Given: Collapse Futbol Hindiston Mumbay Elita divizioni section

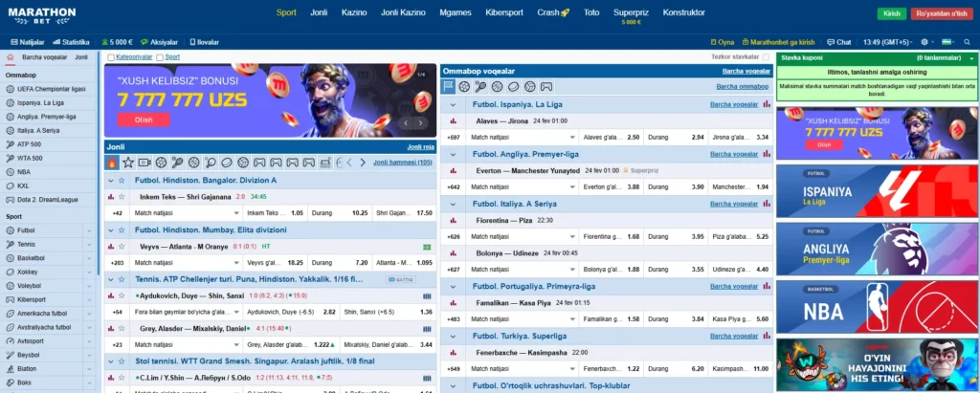Looking at the screenshot, I should (111, 229).
